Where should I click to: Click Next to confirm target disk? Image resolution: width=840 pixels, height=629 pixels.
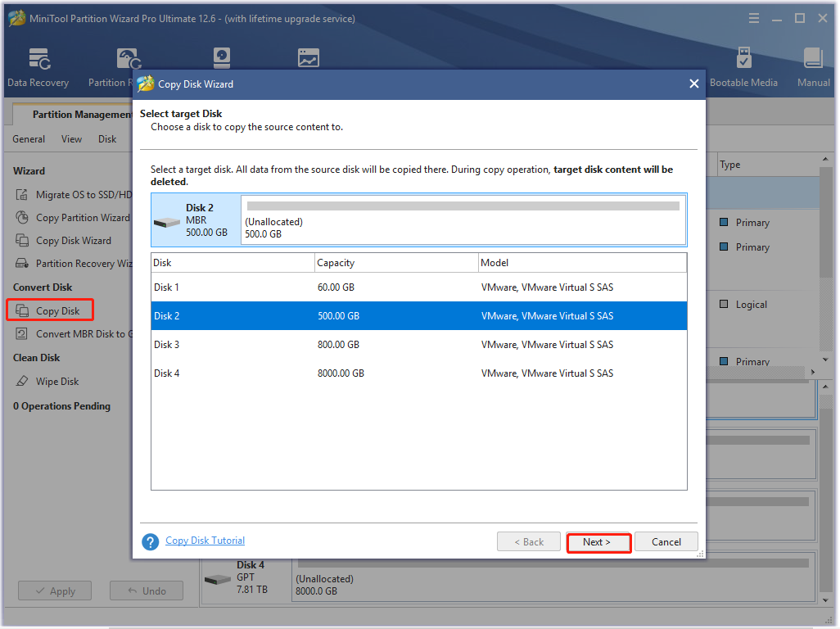coord(598,541)
